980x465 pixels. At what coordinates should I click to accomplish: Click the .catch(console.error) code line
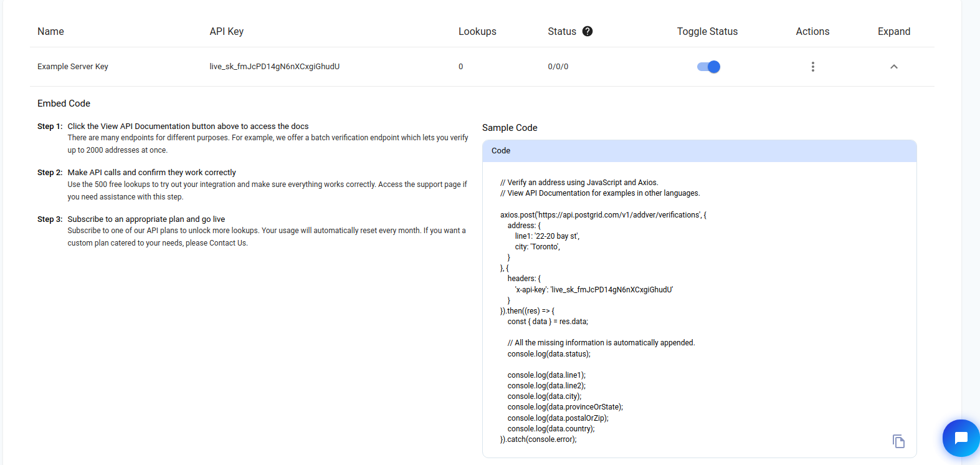[x=538, y=439]
